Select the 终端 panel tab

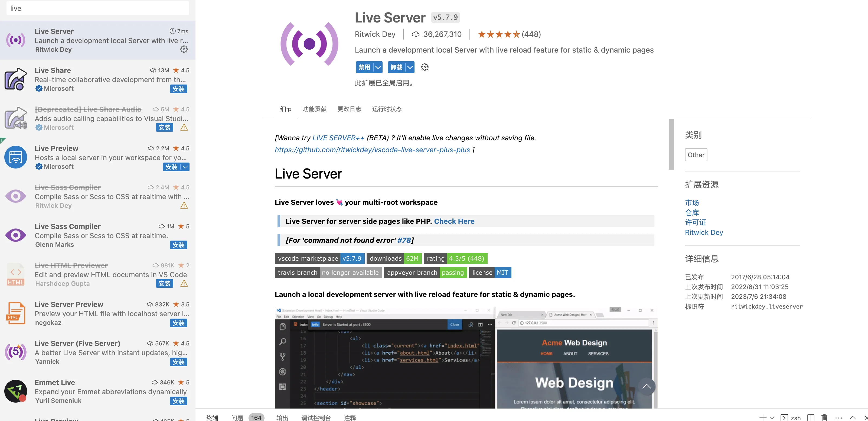(212, 418)
